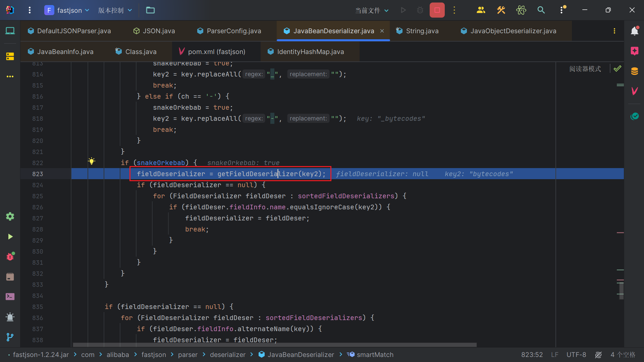Viewport: 644px width, 362px height.
Task: Open the Run tool window
Action: coord(10,237)
